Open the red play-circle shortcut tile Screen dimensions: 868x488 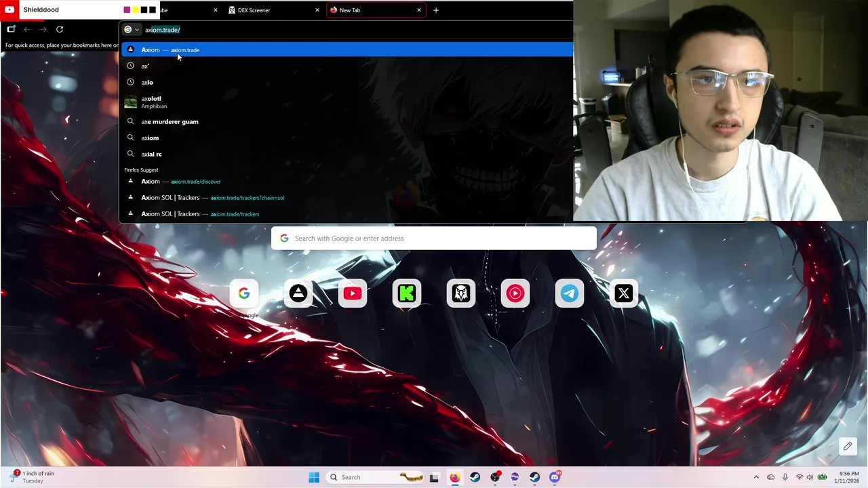pos(515,293)
